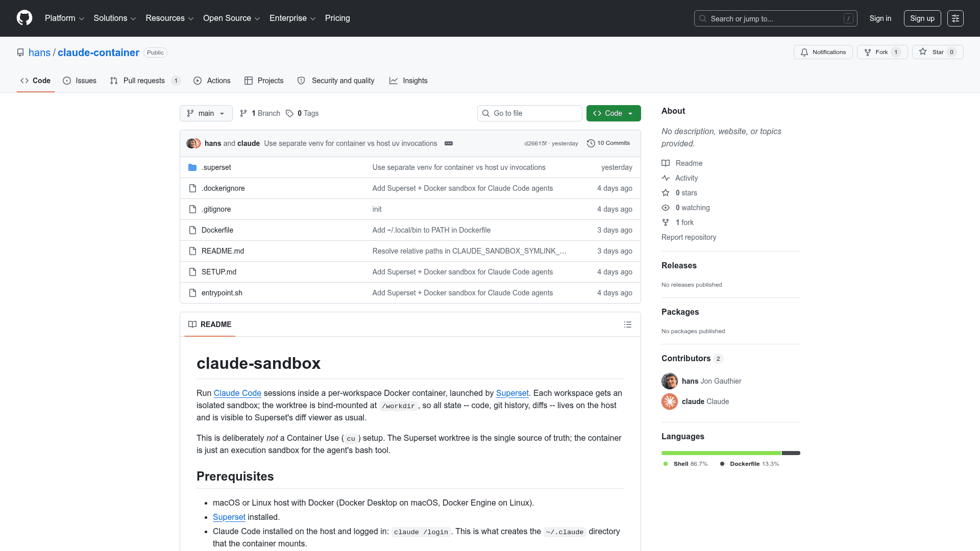Open the Readme link in About
Screen dimensions: 980x551
[682, 163]
